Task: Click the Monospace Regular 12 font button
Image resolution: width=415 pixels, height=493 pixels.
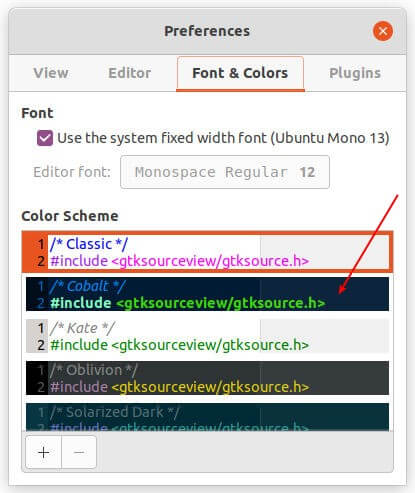Action: pyautogui.click(x=225, y=172)
